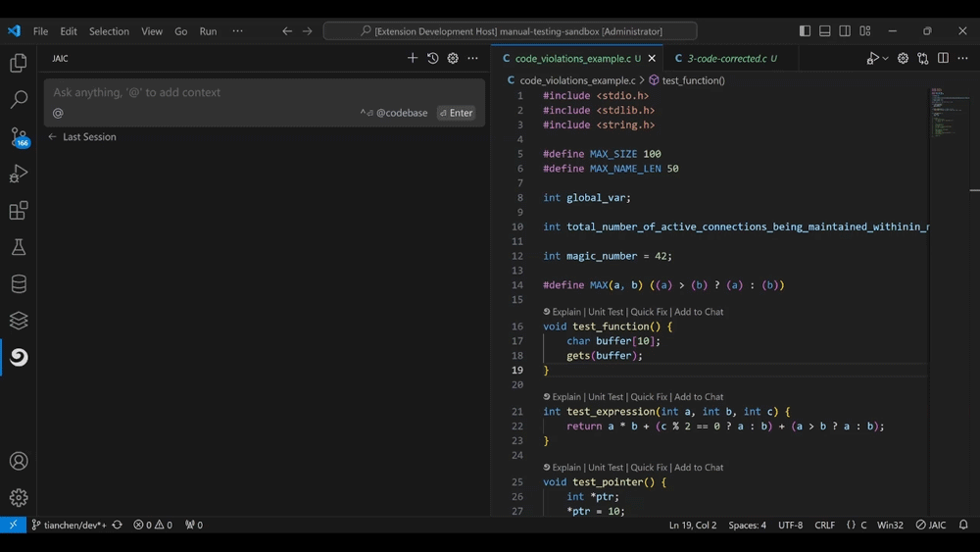Expand the hidden menu items ellipsis

(x=237, y=31)
